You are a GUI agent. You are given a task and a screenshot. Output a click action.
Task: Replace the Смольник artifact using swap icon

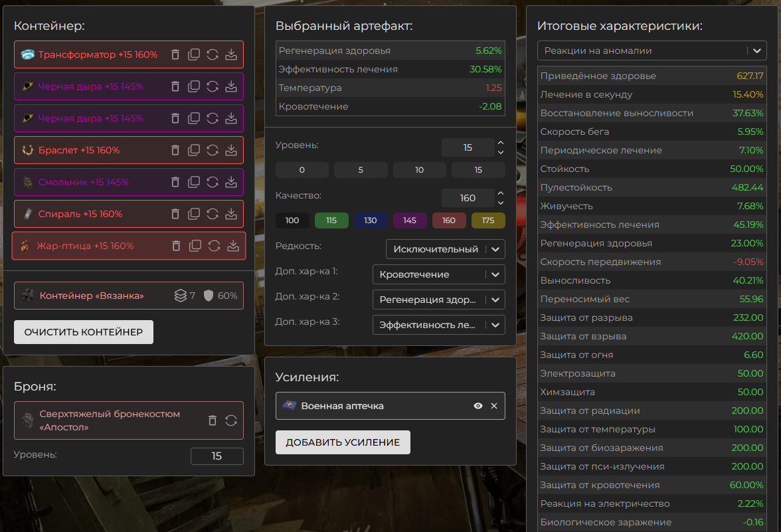(x=213, y=182)
